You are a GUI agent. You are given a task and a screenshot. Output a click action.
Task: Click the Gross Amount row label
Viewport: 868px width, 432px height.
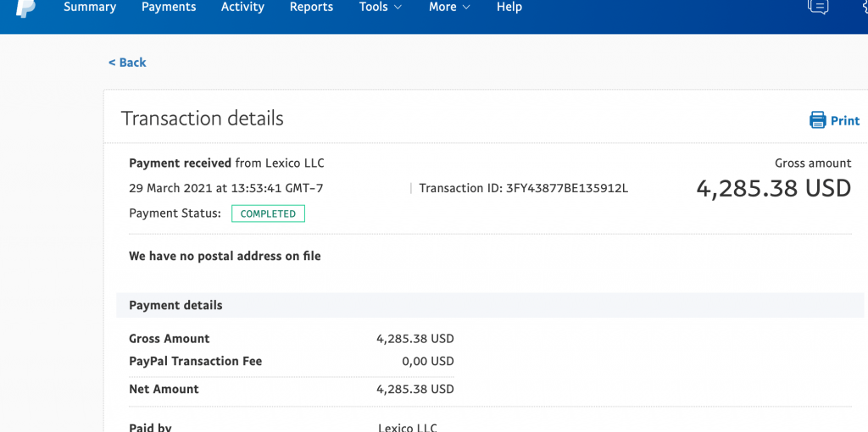point(170,339)
